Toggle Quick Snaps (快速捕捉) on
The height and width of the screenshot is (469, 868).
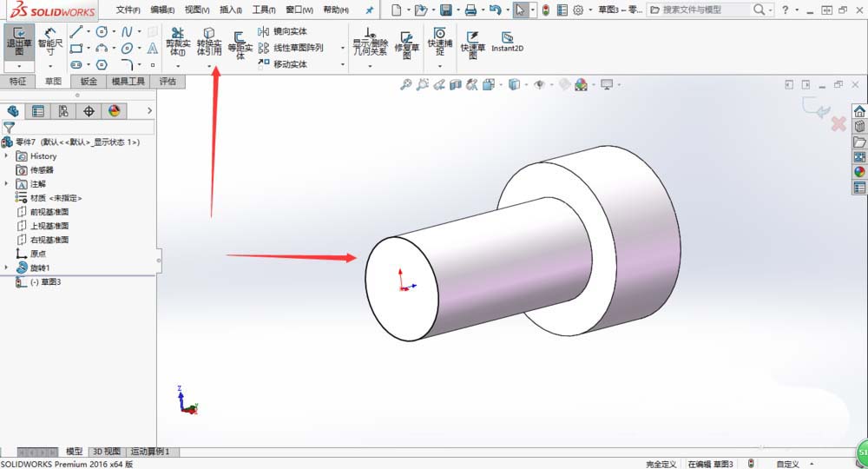439,43
